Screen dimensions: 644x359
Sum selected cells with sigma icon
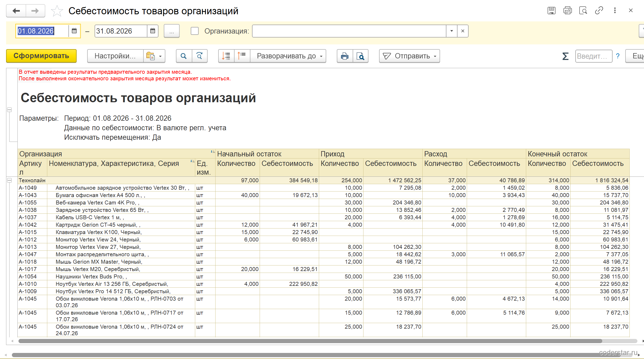click(565, 56)
